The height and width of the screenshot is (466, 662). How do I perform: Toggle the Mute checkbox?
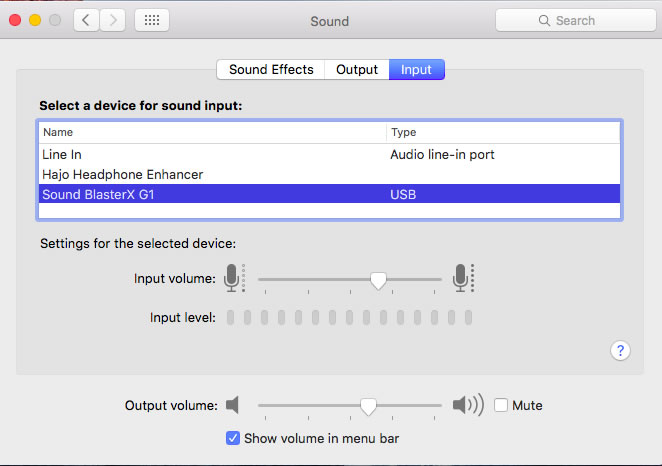pyautogui.click(x=502, y=405)
